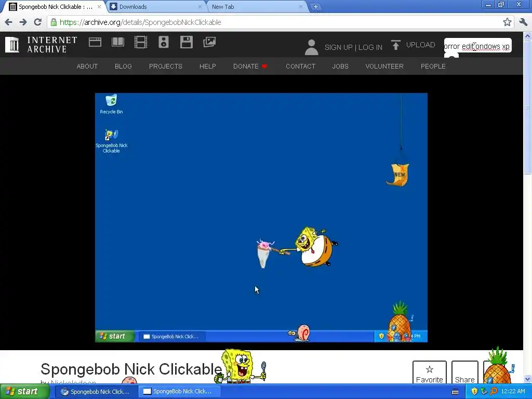This screenshot has width=532, height=399.
Task: Open the BLOG menu item
Action: (x=123, y=66)
